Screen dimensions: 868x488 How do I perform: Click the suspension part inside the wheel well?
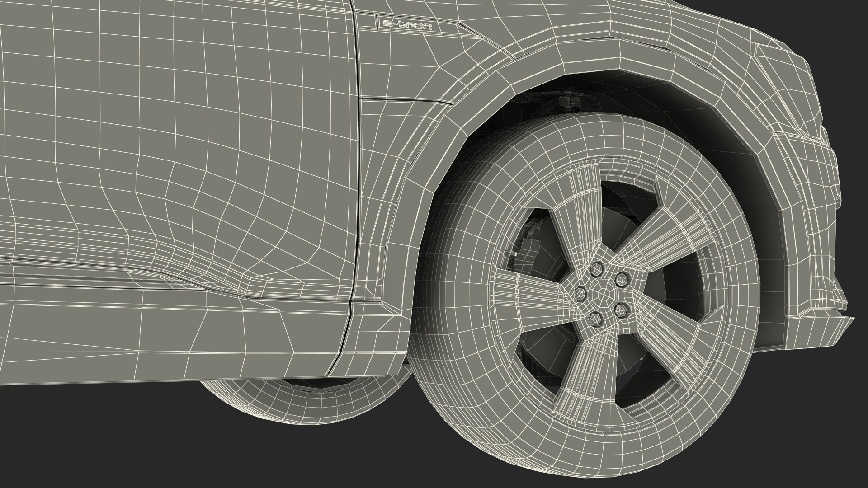click(571, 102)
